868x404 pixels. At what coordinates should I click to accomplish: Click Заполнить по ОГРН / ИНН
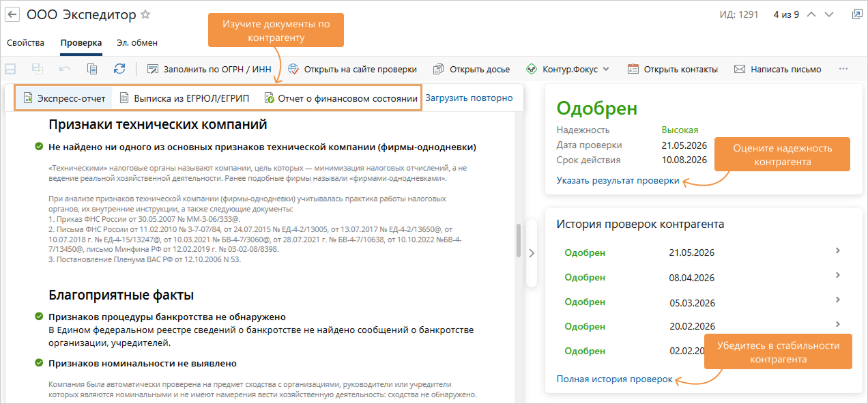(209, 69)
